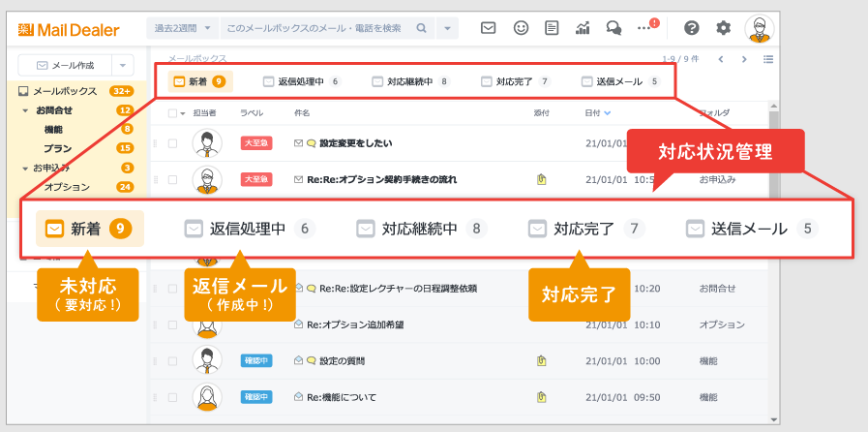Tick the select-all checkbox in table header
Image resolution: width=868 pixels, height=432 pixels.
tap(172, 113)
